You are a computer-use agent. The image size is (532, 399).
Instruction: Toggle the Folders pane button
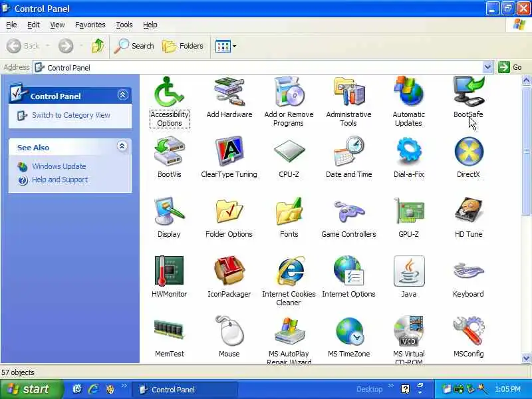click(x=184, y=46)
